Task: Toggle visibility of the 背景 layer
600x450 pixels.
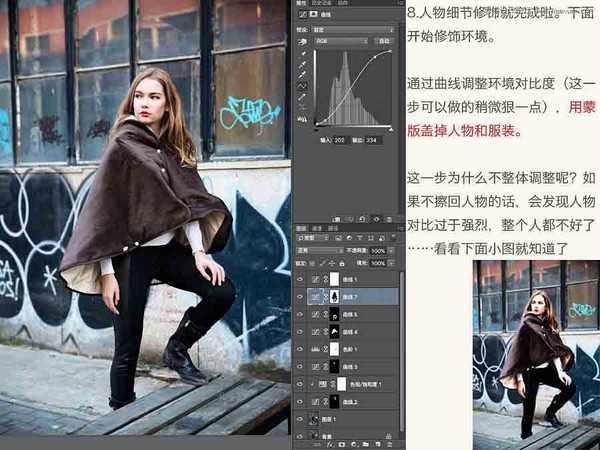Action: click(x=301, y=437)
